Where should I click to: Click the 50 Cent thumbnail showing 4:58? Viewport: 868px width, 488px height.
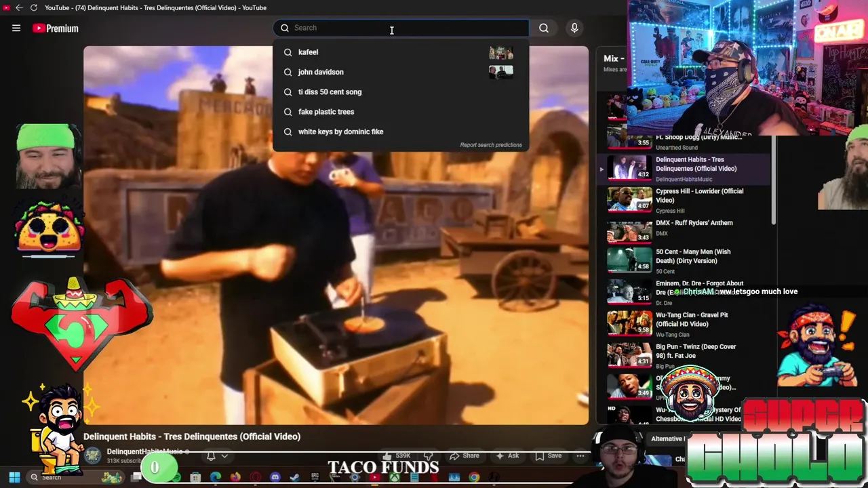coord(629,262)
